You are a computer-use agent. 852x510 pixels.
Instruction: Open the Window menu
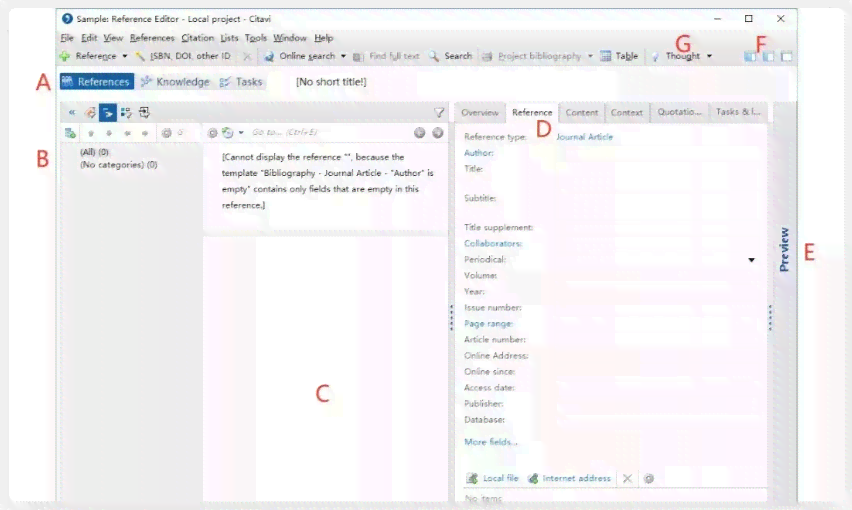(x=290, y=38)
